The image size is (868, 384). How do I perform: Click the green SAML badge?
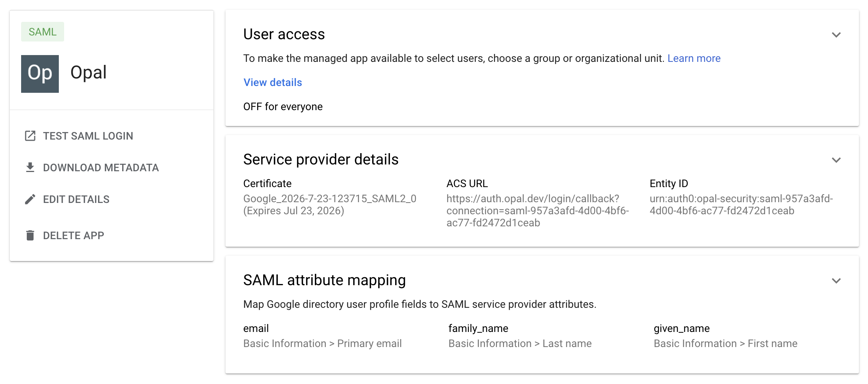[x=43, y=32]
